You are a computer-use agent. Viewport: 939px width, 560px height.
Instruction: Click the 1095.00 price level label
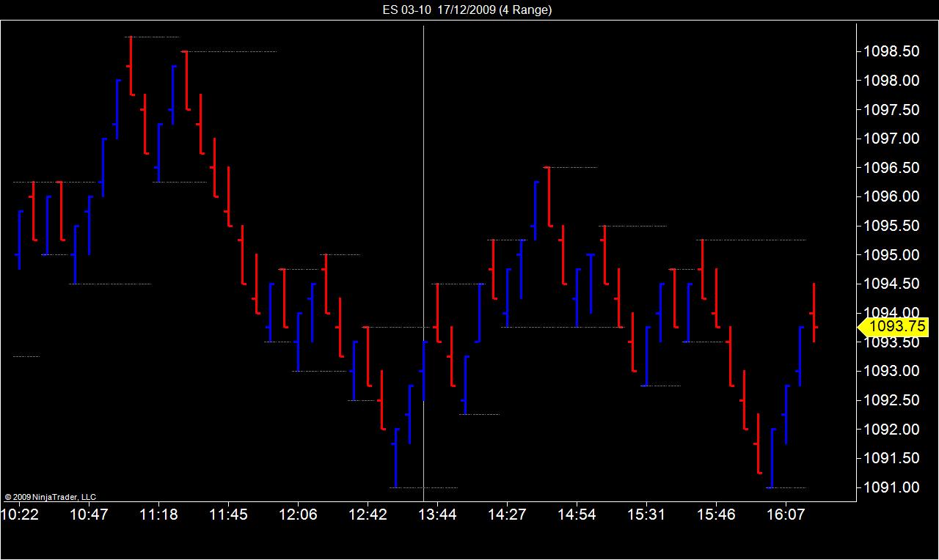click(891, 255)
